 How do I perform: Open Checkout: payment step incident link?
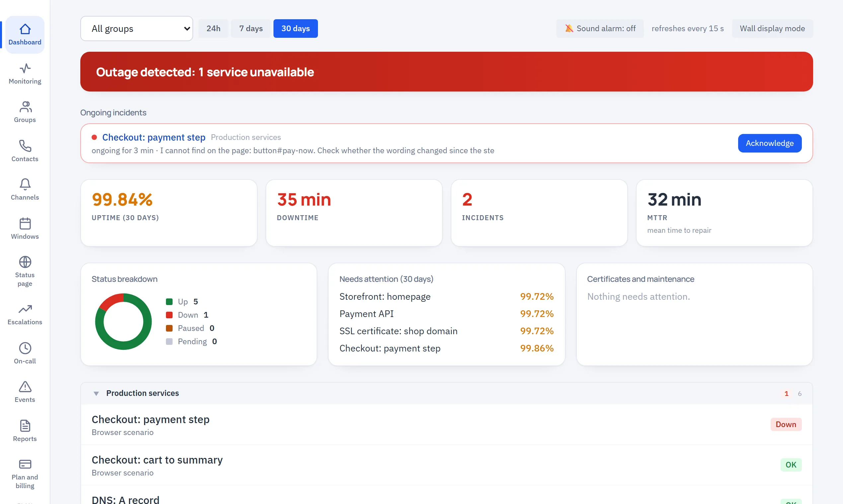pos(154,137)
